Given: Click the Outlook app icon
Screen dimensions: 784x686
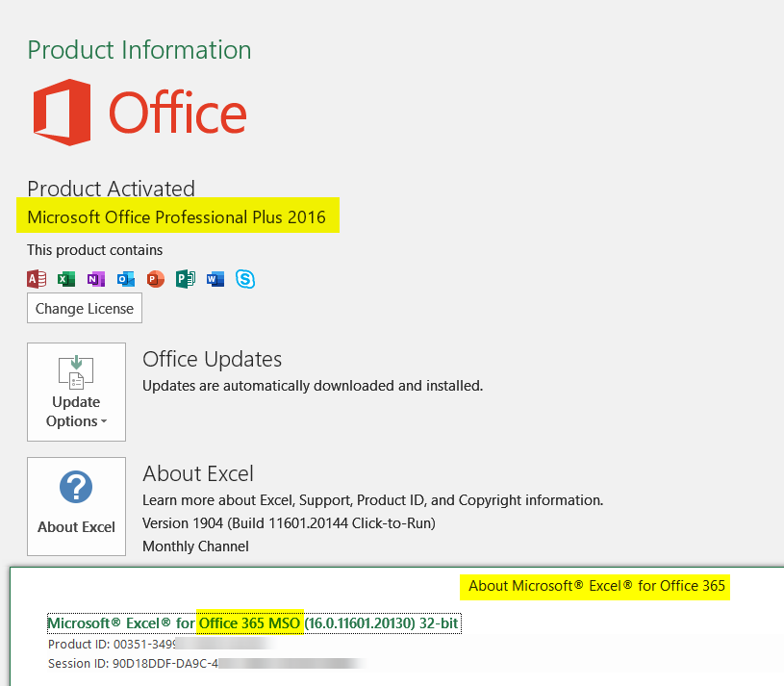Looking at the screenshot, I should [126, 278].
